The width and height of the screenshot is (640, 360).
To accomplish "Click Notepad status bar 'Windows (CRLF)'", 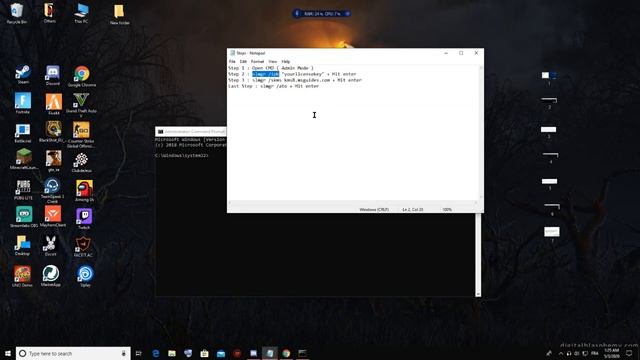I will click(374, 209).
